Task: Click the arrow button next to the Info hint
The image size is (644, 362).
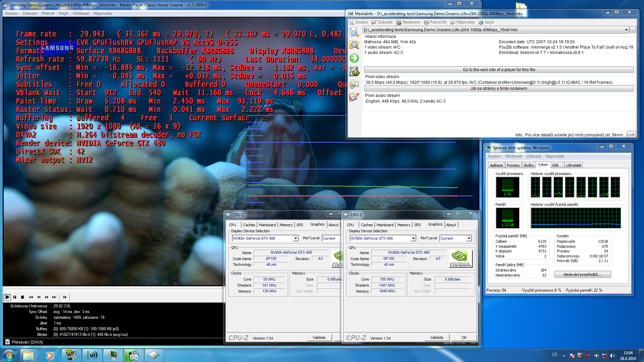Action: pos(631,134)
